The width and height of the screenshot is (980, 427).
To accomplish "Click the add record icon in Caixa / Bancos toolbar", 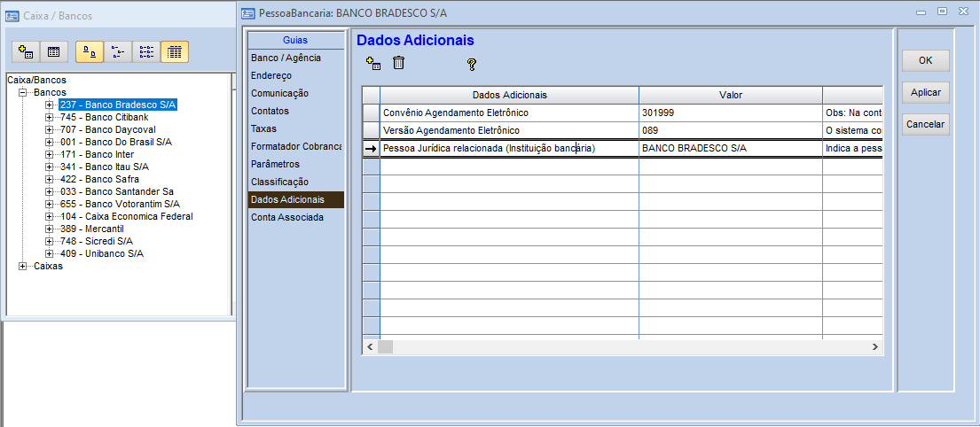I will click(x=25, y=51).
